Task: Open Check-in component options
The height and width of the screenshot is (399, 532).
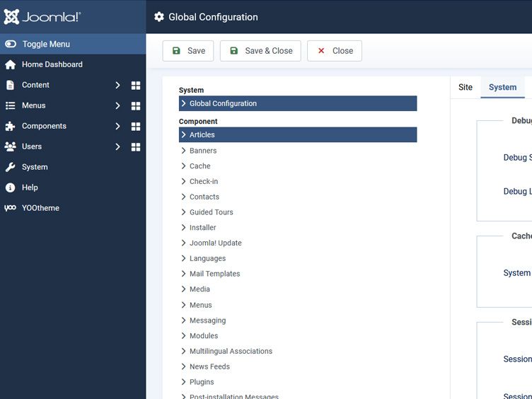Action: (x=204, y=182)
